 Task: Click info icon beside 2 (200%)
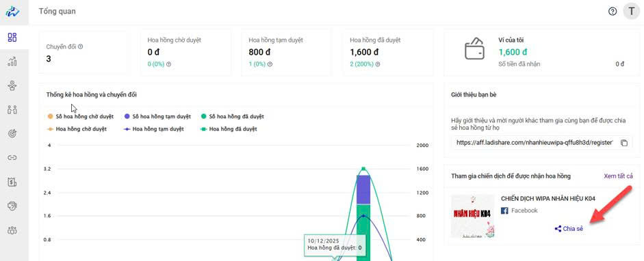tap(378, 64)
